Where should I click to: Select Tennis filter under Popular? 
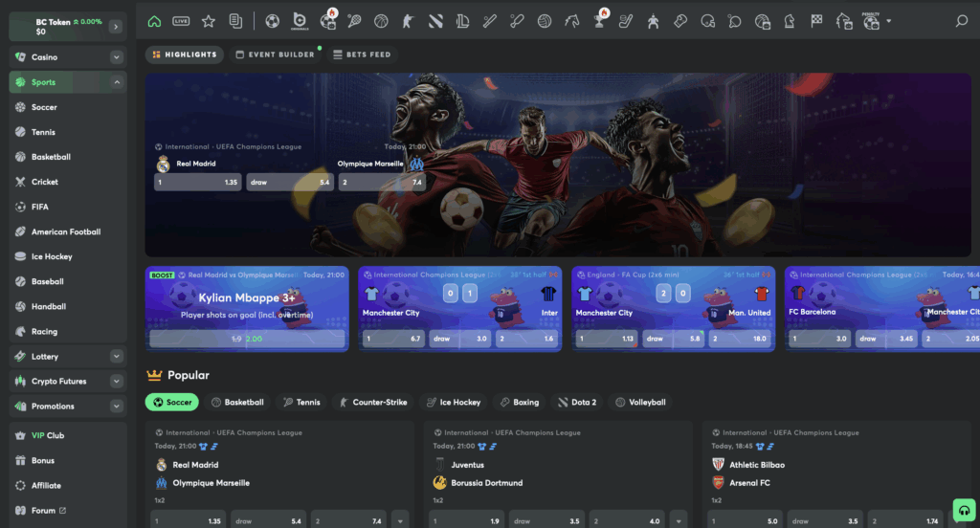point(301,403)
